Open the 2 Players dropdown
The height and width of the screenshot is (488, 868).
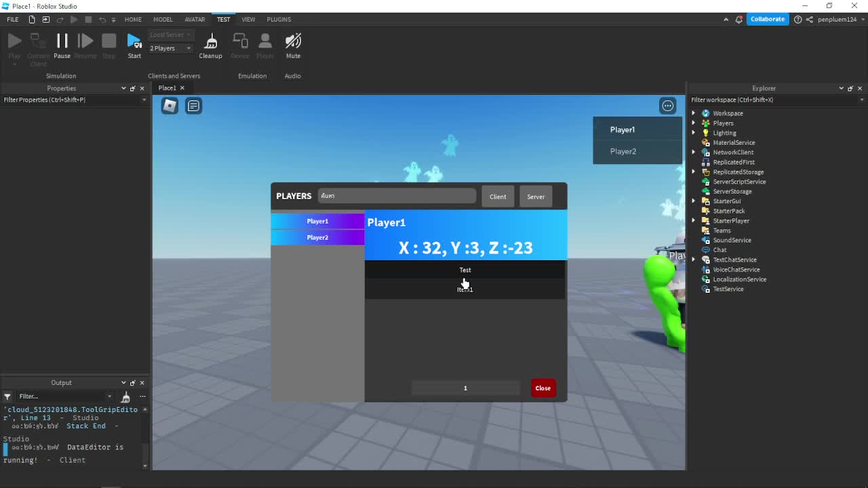coord(170,48)
